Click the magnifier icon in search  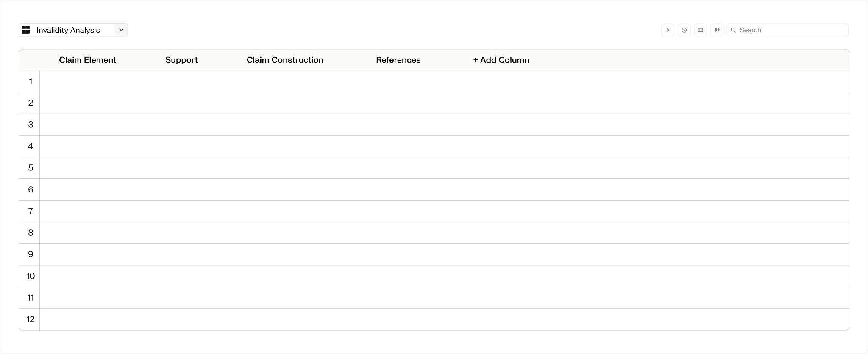pos(733,30)
